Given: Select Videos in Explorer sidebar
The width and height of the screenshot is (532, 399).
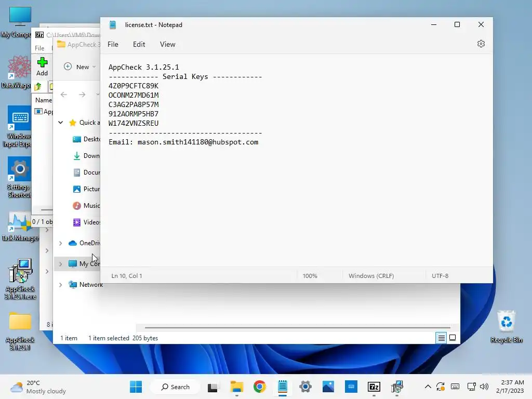Looking at the screenshot, I should (87, 222).
